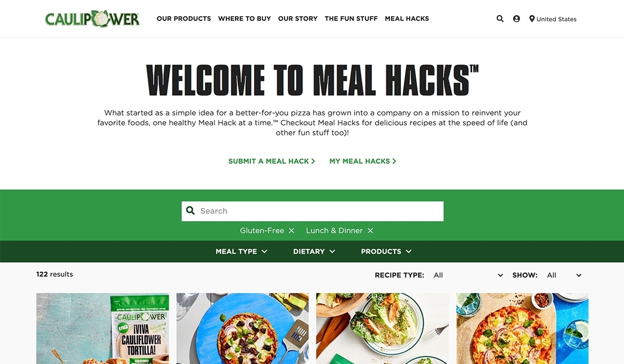Expand the Dietary filter
This screenshot has width=624, height=364.
tap(314, 251)
